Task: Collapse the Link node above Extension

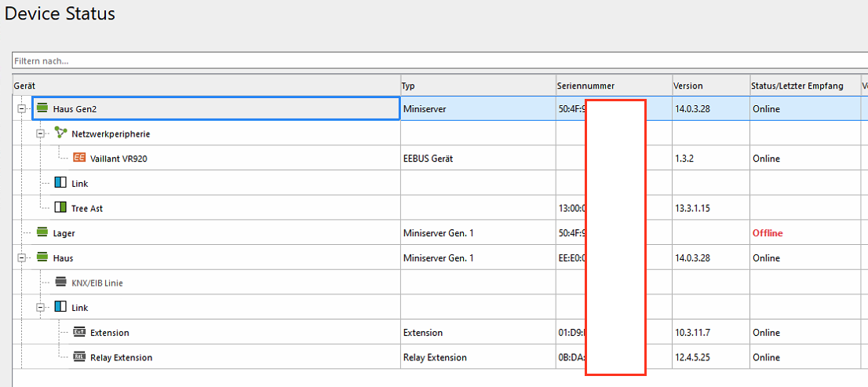Action: coord(40,307)
